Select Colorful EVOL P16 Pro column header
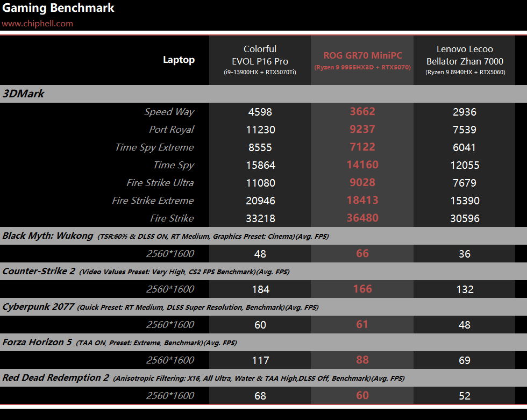Screen dimensions: 527x420 (260, 60)
